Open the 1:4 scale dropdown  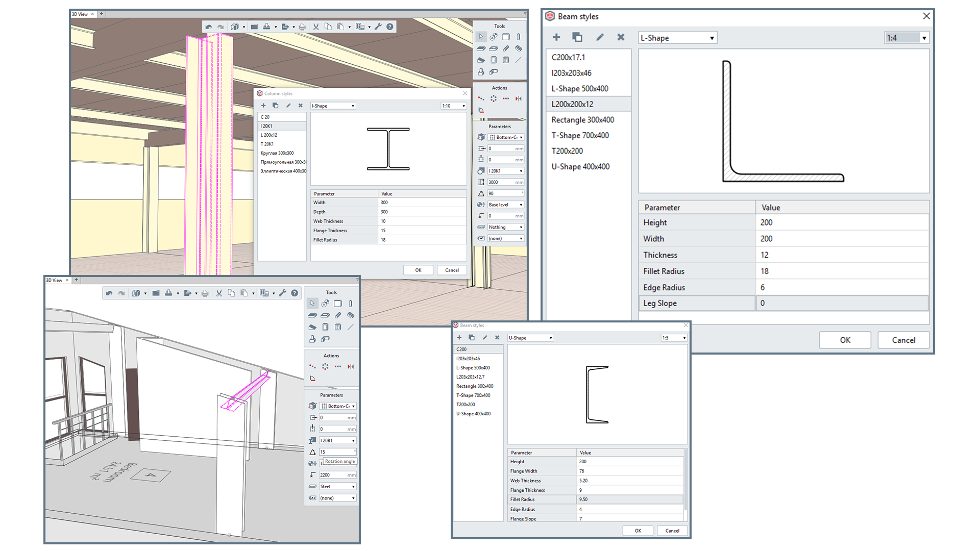906,38
